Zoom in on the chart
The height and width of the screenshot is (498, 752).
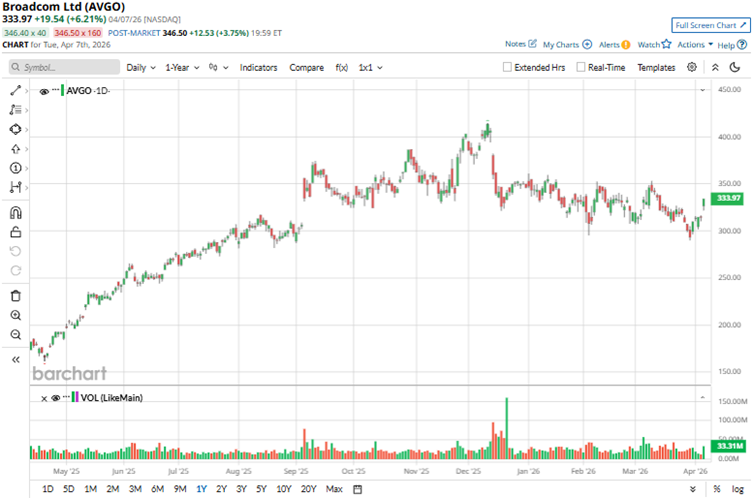[x=15, y=315]
